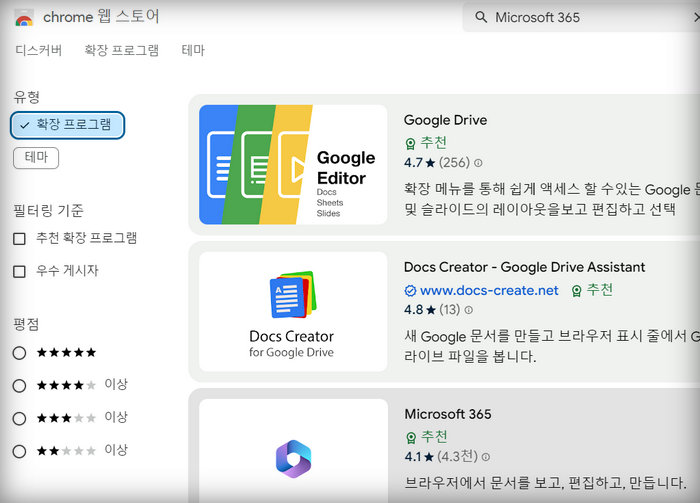Click the (13) review count

pos(450,309)
